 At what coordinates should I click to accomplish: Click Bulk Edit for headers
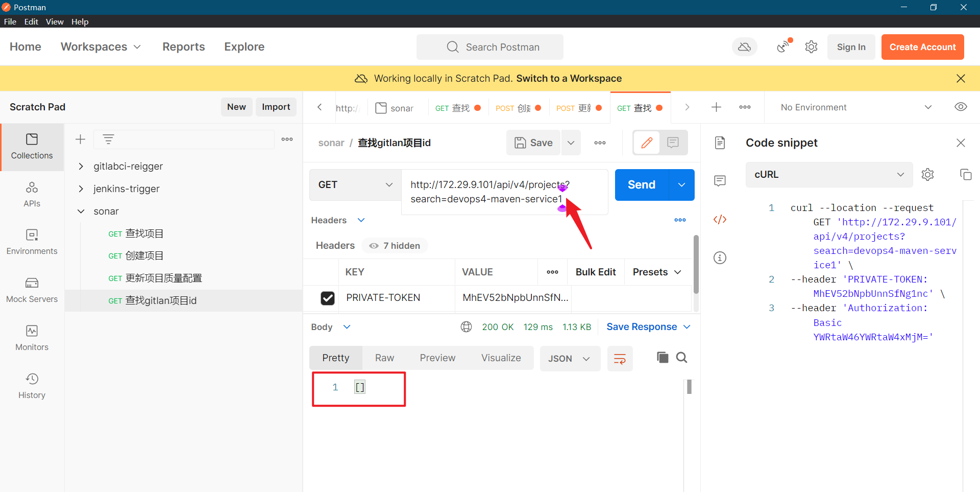click(x=596, y=272)
